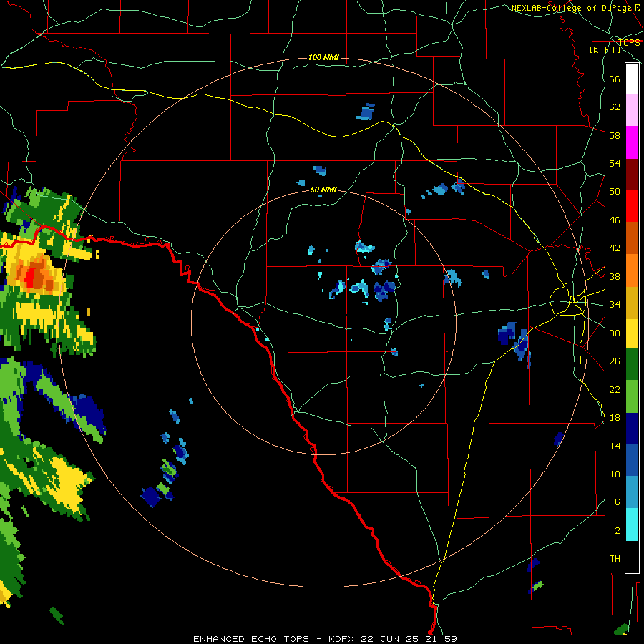This screenshot has height=644, width=644.
Task: Click the navy blue legend swatch
Action: (632, 429)
